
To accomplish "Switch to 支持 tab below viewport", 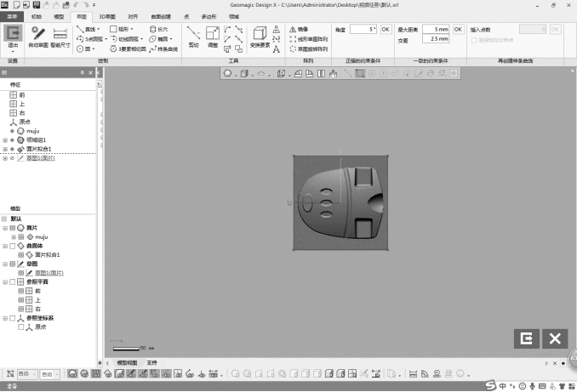I will 152,362.
